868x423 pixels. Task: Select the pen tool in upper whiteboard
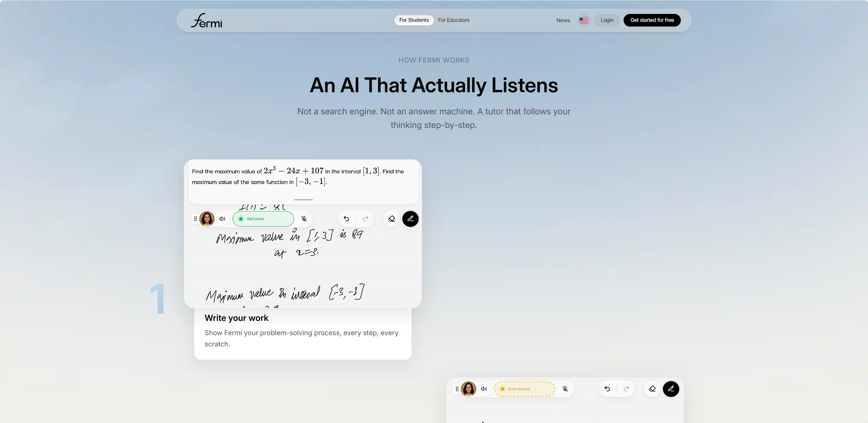[411, 219]
